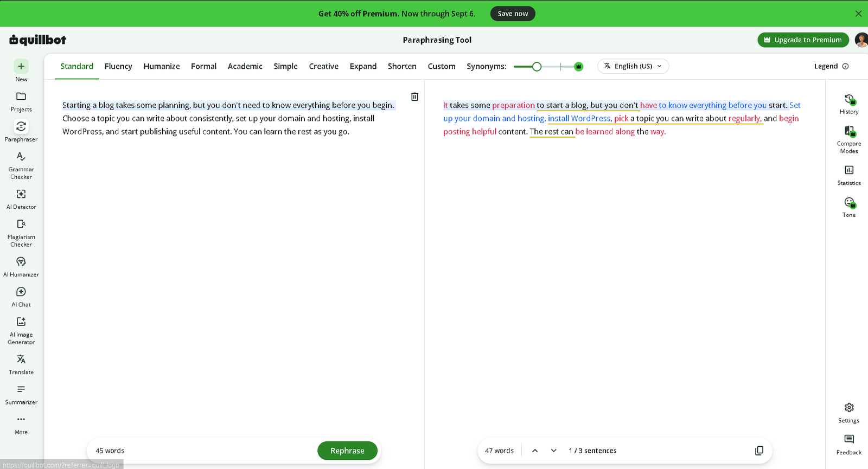
Task: Select the Standard mode tab
Action: 77,66
